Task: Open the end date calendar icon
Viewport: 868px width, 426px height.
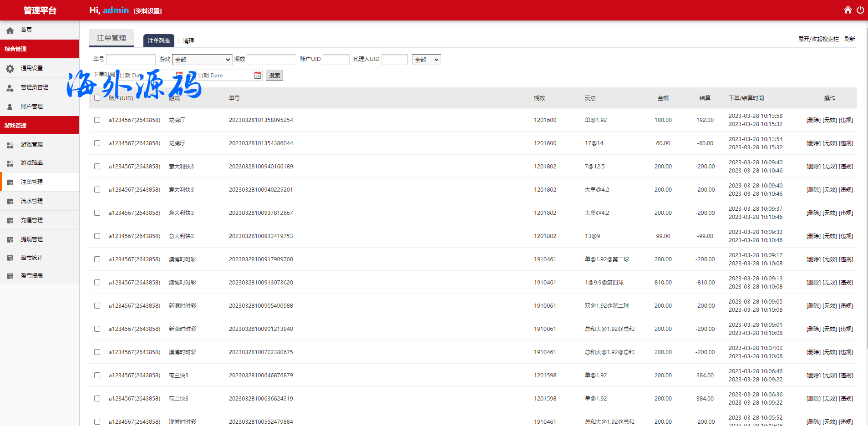Action: [258, 75]
